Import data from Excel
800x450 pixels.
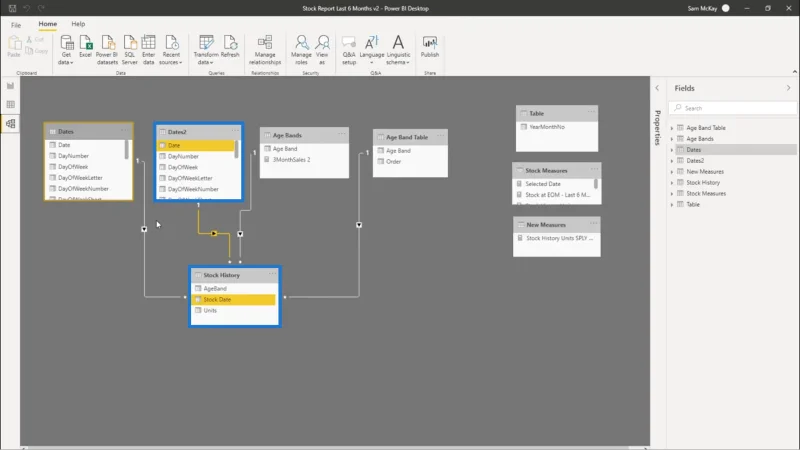86,46
